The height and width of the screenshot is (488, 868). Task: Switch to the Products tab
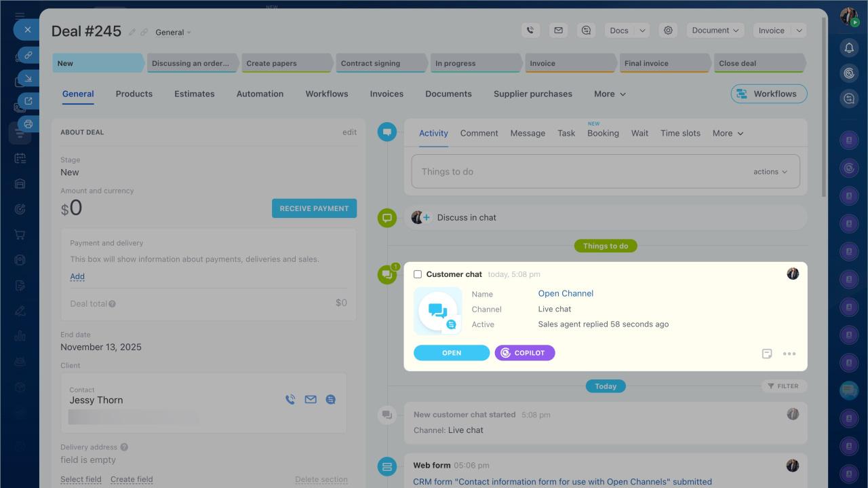134,94
